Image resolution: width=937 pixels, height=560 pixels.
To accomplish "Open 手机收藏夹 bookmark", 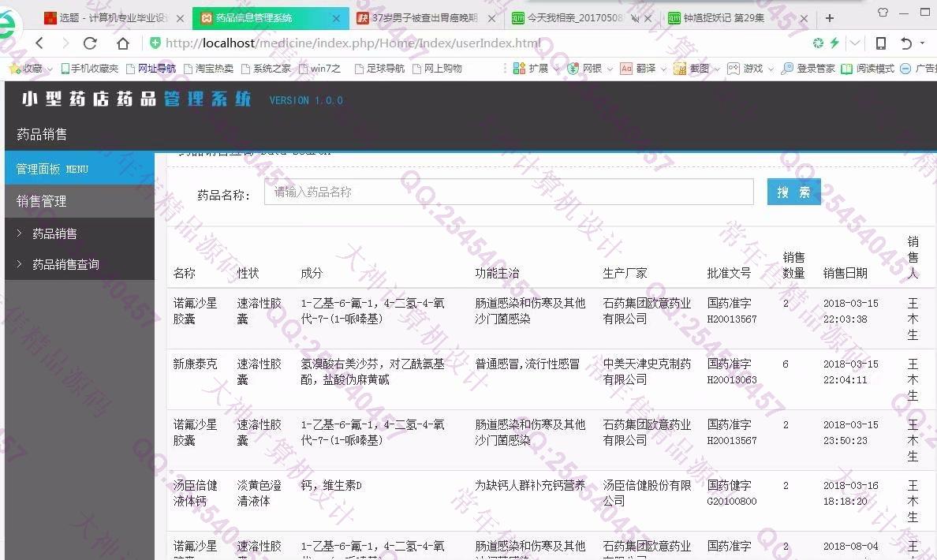I will [90, 69].
